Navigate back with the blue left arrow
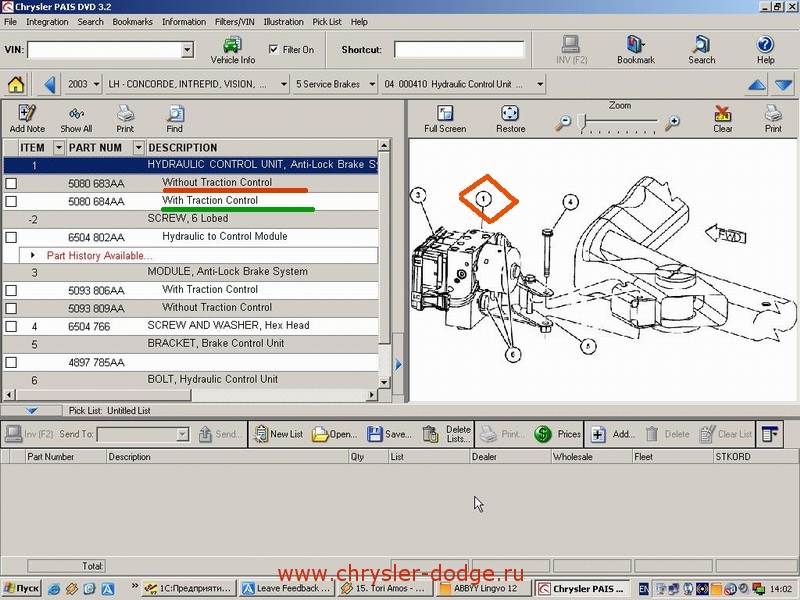Screen dimensions: 800x600 (x=49, y=84)
